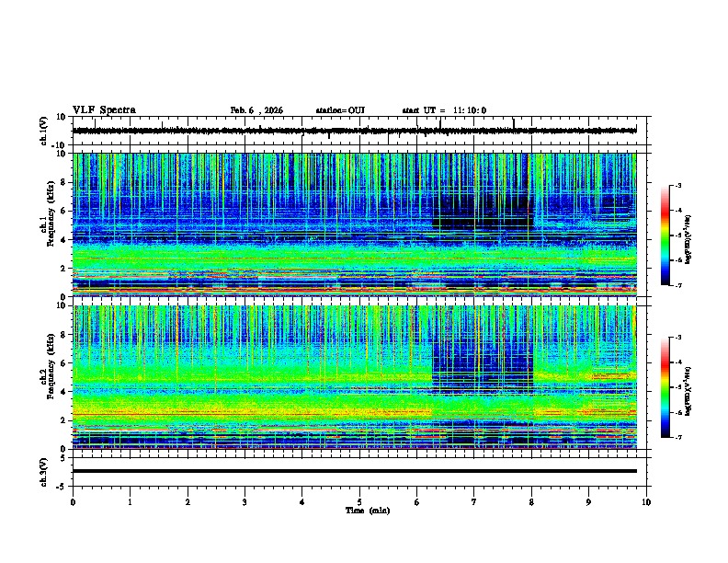
Task: Click the ch.2 spectrogram color bar
Action: [665, 387]
